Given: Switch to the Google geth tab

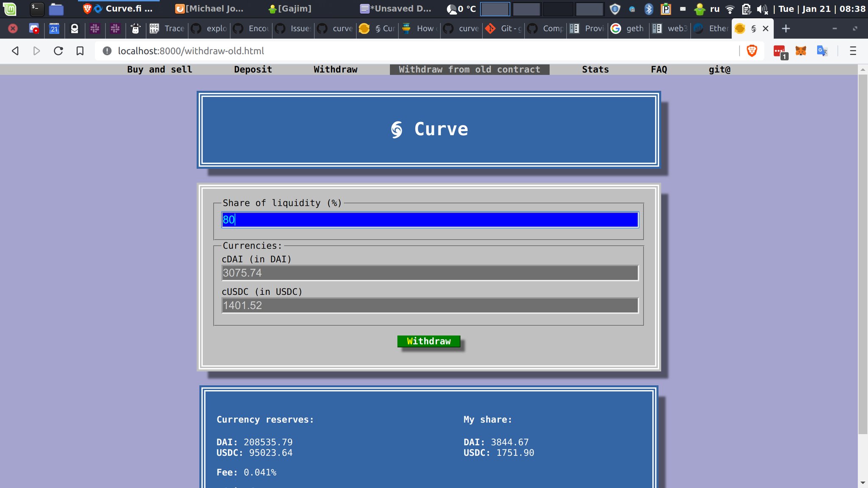Looking at the screenshot, I should pos(629,28).
